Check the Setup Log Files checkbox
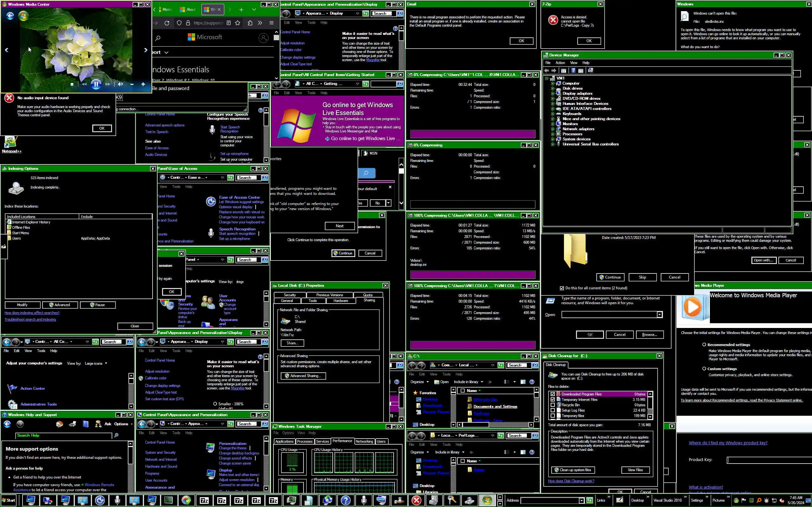 [553, 410]
